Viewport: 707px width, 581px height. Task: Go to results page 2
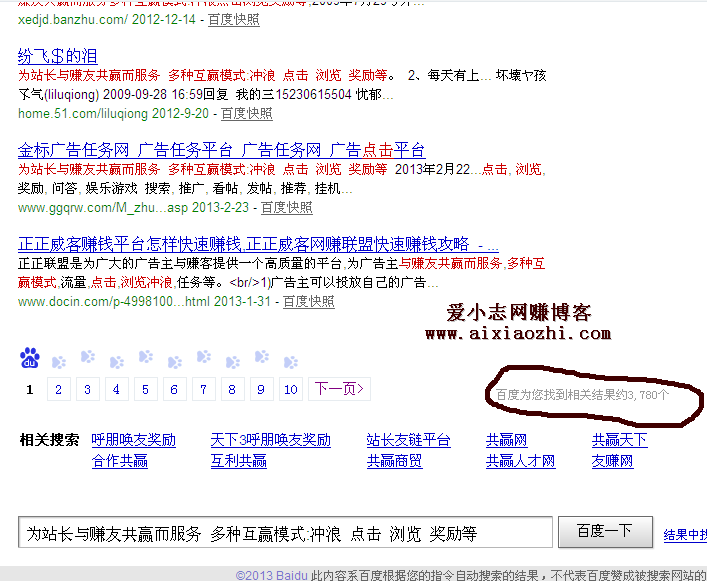click(59, 389)
